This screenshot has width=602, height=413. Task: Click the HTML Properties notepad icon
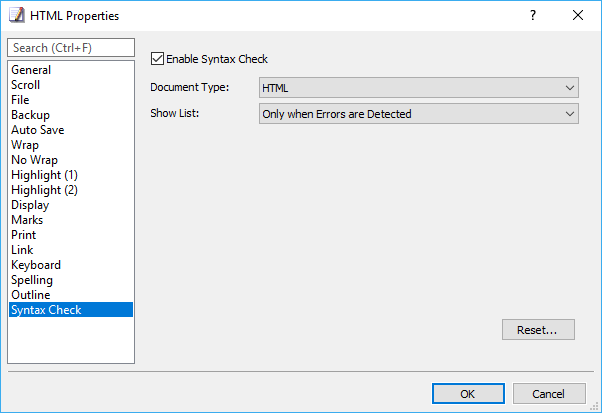17,15
